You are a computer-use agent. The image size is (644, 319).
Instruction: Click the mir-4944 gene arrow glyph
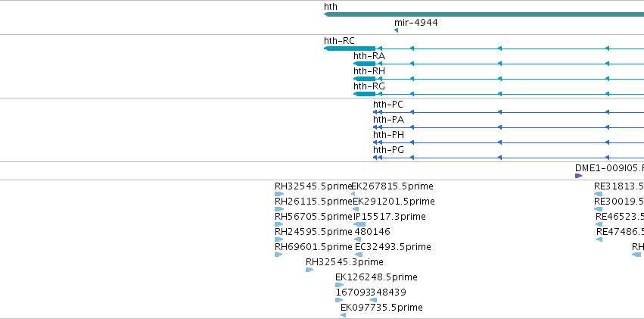(396, 30)
